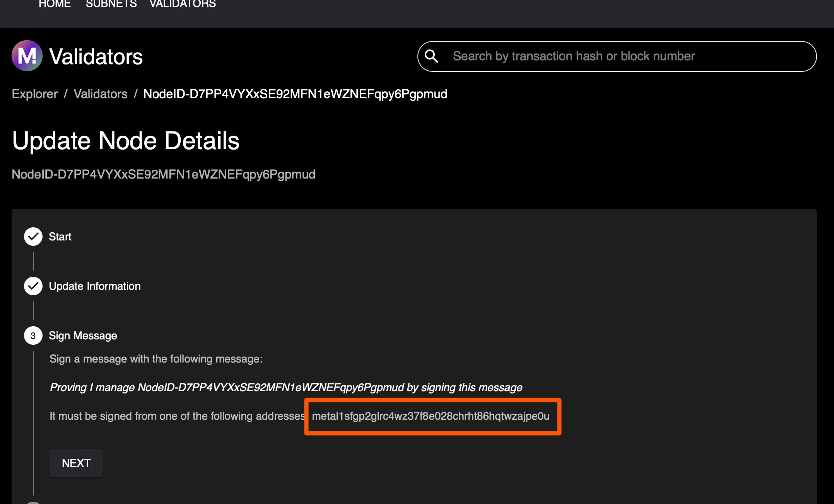Select the Update Information step label
The image size is (834, 504).
point(95,286)
